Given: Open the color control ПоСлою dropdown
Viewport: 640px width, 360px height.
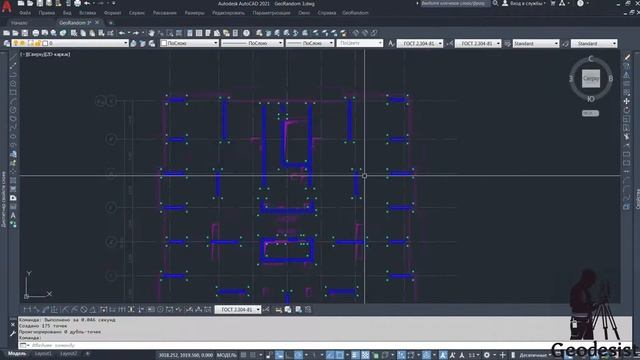Looking at the screenshot, I should pos(189,43).
